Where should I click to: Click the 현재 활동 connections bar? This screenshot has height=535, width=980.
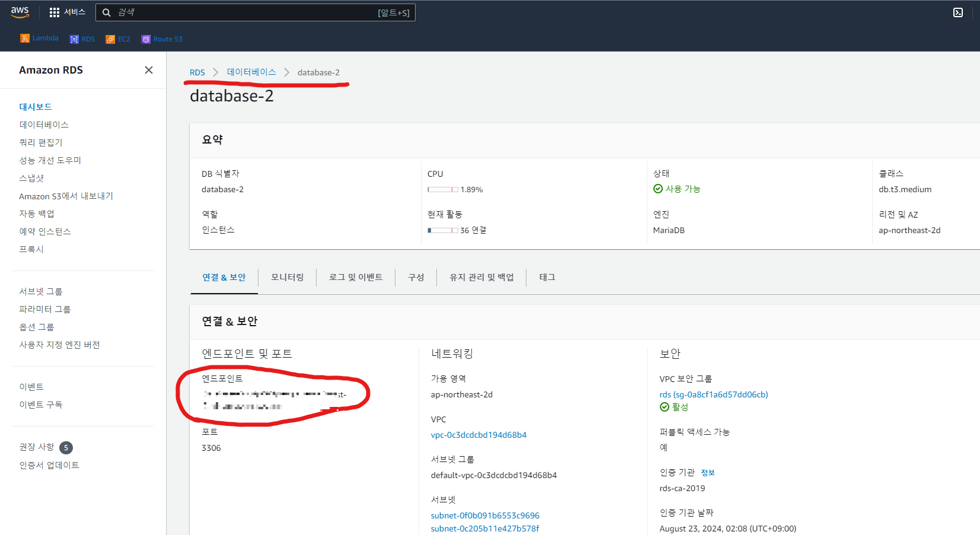[x=443, y=230]
